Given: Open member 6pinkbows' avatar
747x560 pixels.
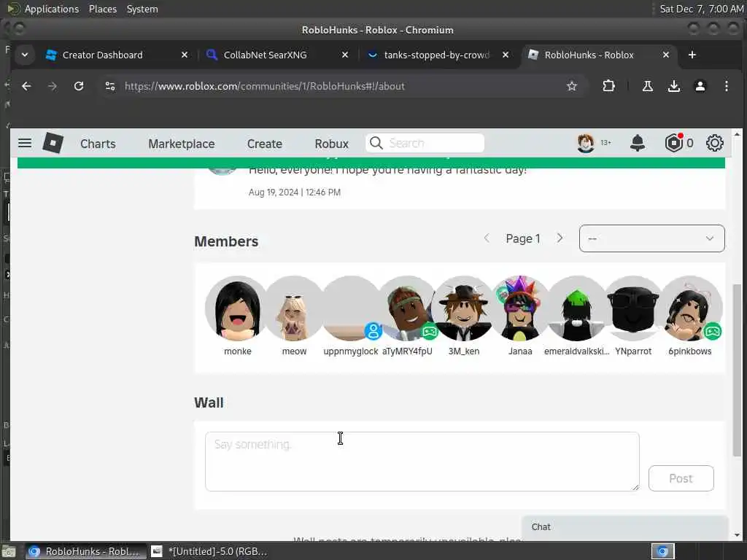Looking at the screenshot, I should pos(690,308).
